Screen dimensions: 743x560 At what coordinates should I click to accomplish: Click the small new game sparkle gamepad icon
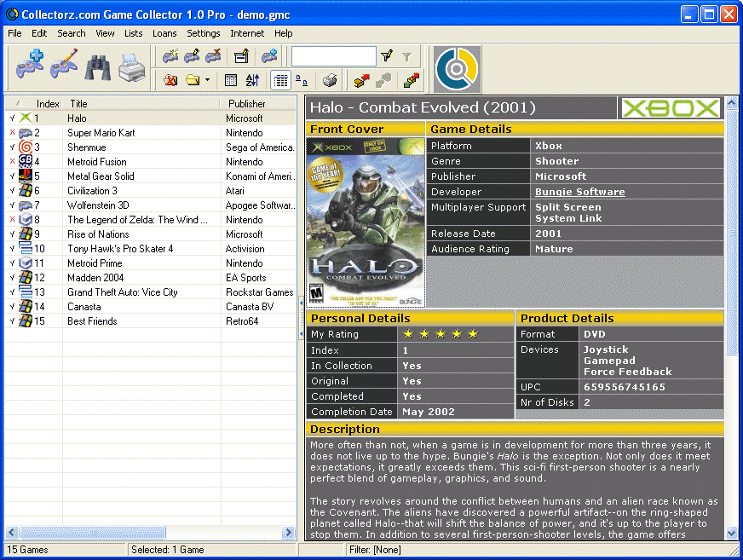[x=170, y=56]
